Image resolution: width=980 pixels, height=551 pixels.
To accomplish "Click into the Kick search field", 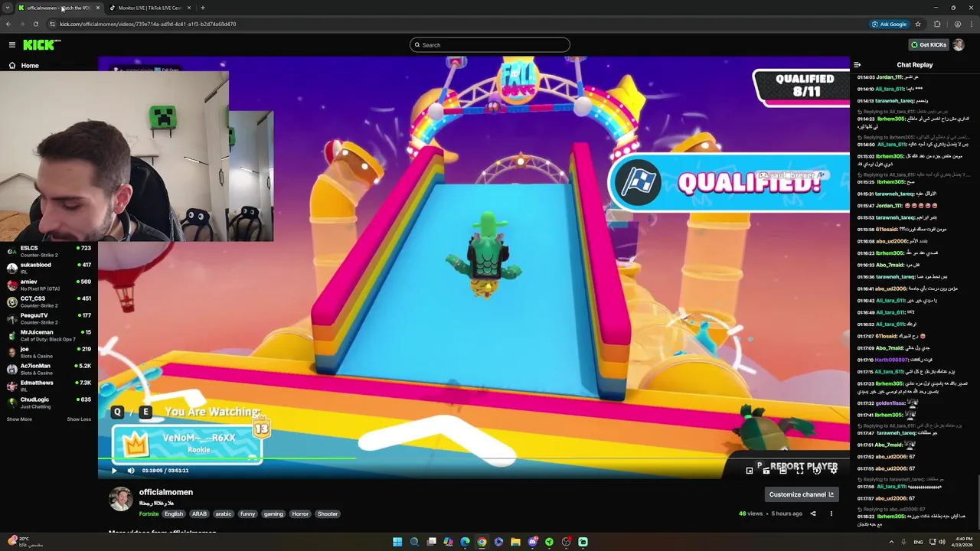I will tap(490, 45).
